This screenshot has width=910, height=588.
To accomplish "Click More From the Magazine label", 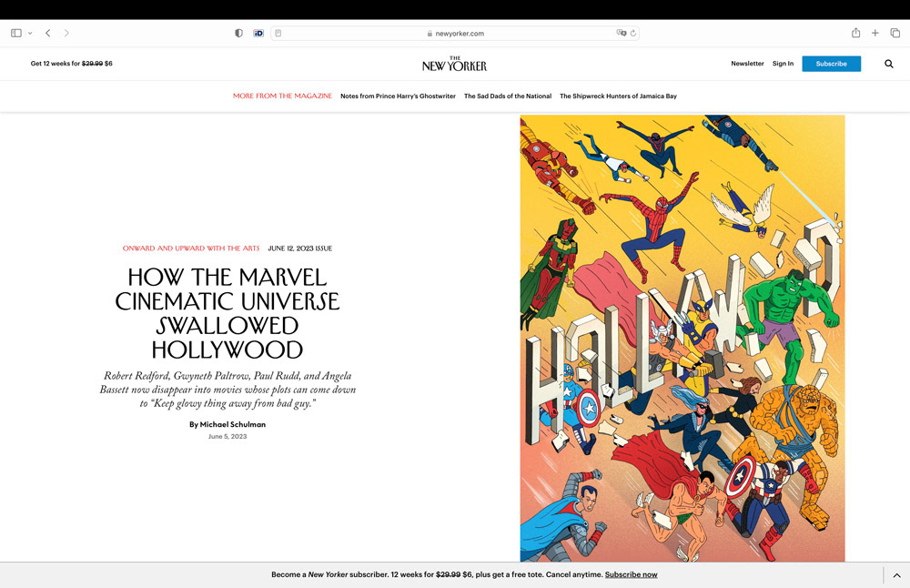I will tap(282, 96).
